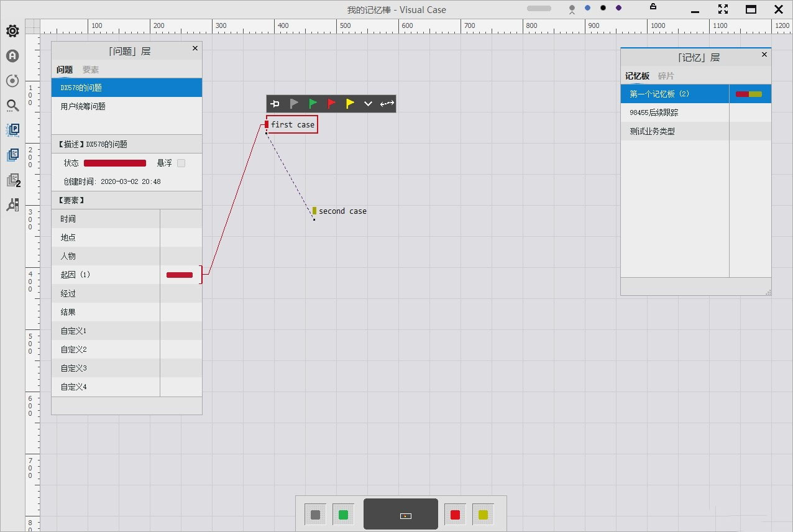Click the red 状态 status bar
Image resolution: width=793 pixels, height=532 pixels.
tap(115, 163)
